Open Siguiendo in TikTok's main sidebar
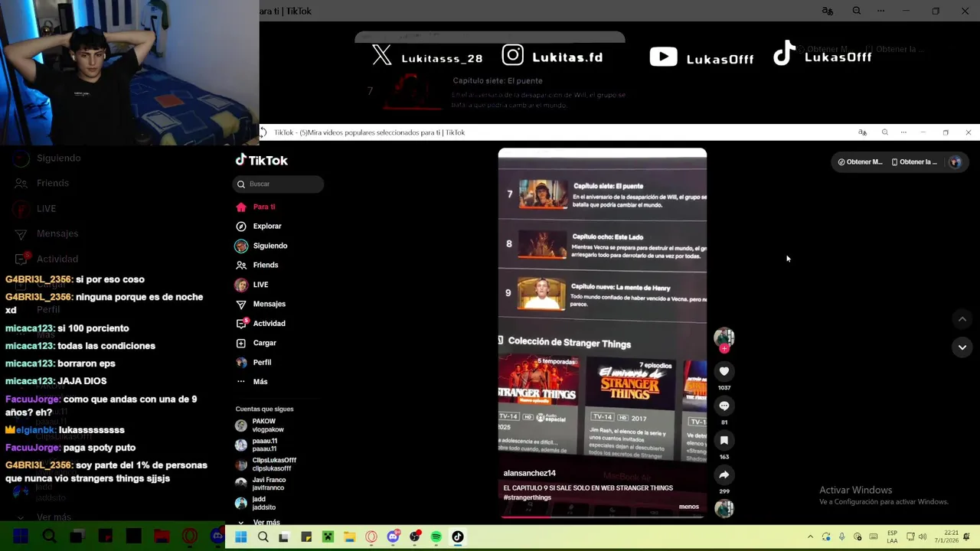980x551 pixels. (262, 246)
